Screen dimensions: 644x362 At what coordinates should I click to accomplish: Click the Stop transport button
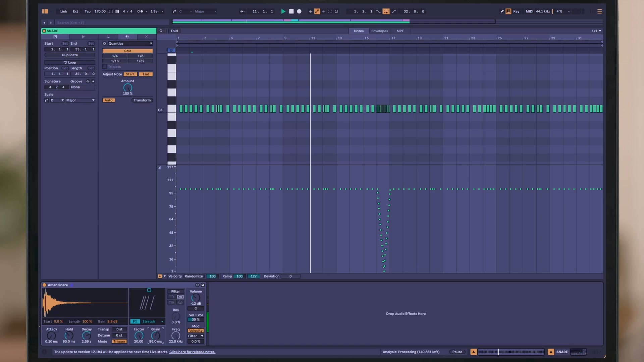coord(291,11)
